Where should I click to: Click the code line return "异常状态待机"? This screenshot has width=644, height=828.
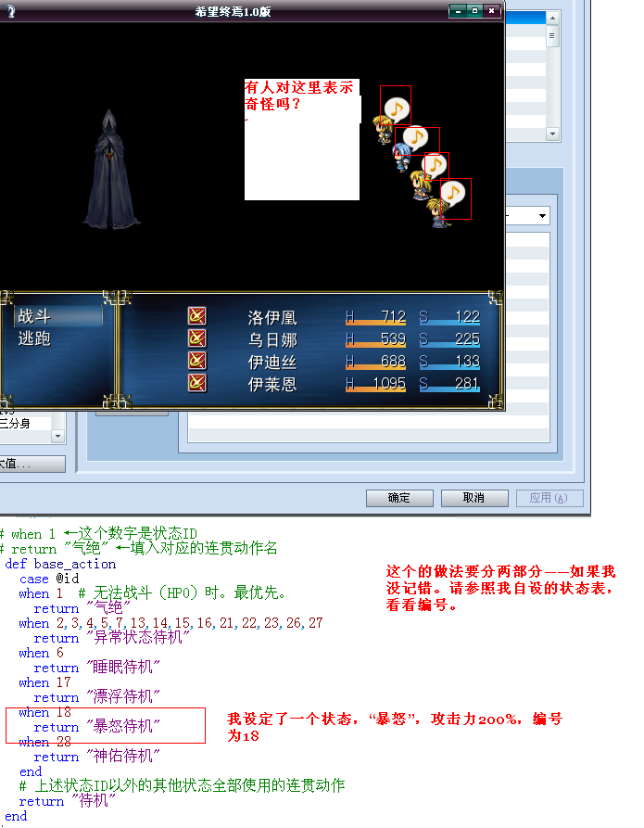coord(111,638)
